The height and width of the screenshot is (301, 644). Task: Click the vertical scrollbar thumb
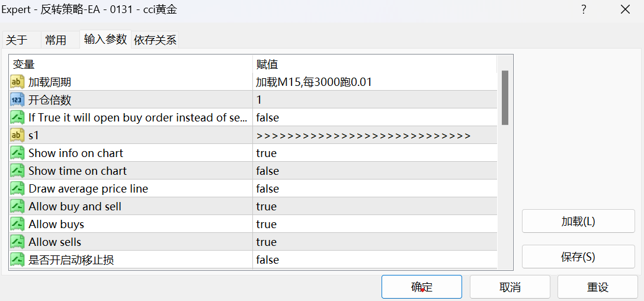coord(505,98)
